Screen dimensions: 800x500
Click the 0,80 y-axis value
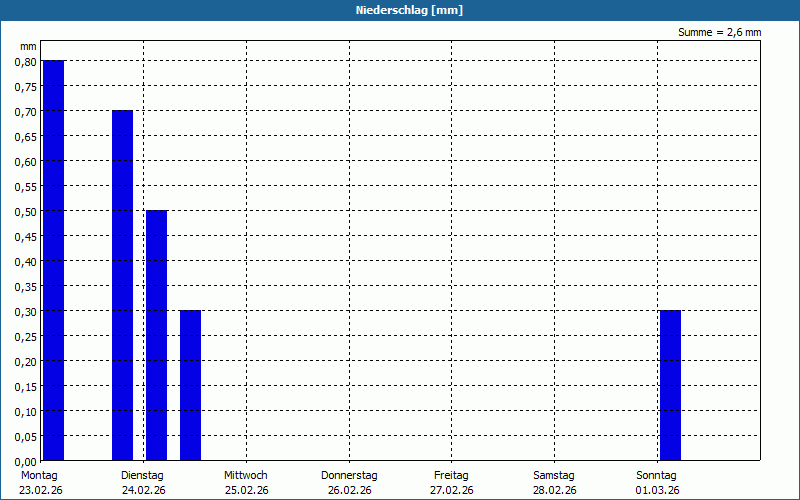click(x=26, y=62)
